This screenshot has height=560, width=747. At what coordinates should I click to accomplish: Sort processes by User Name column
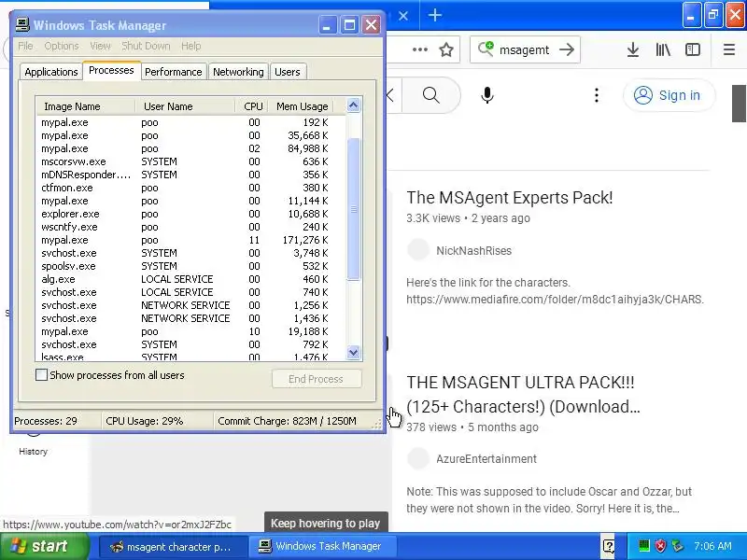(185, 106)
